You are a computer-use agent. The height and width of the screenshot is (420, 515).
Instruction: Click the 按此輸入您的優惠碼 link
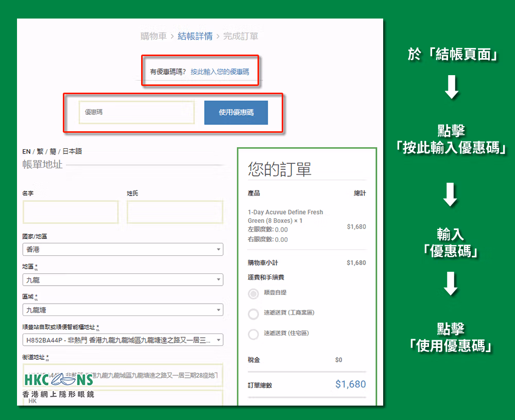click(x=220, y=72)
